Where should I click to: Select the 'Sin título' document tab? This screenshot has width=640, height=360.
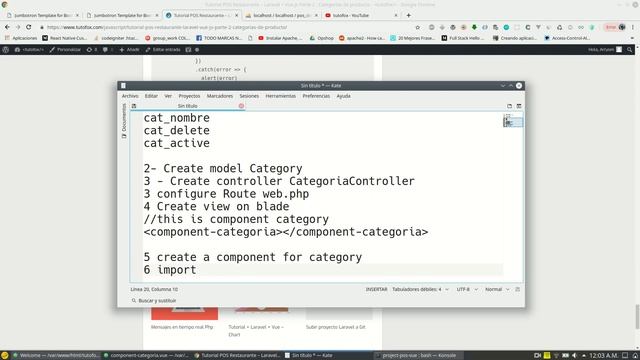pyautogui.click(x=187, y=106)
